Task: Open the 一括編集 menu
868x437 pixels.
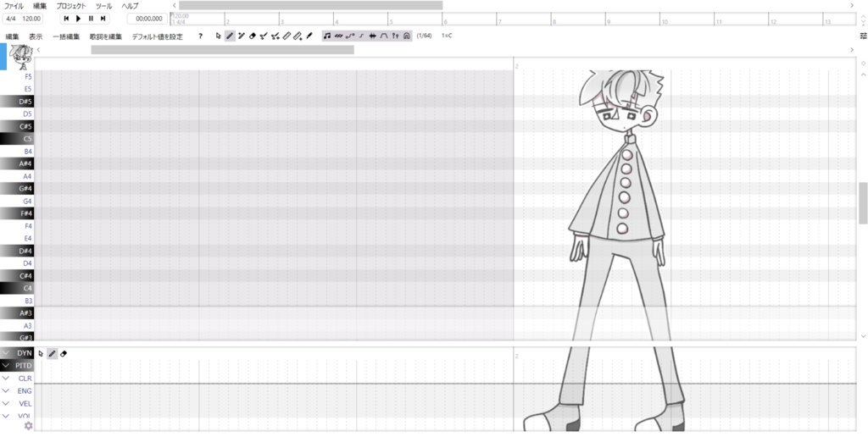Action: [x=66, y=36]
